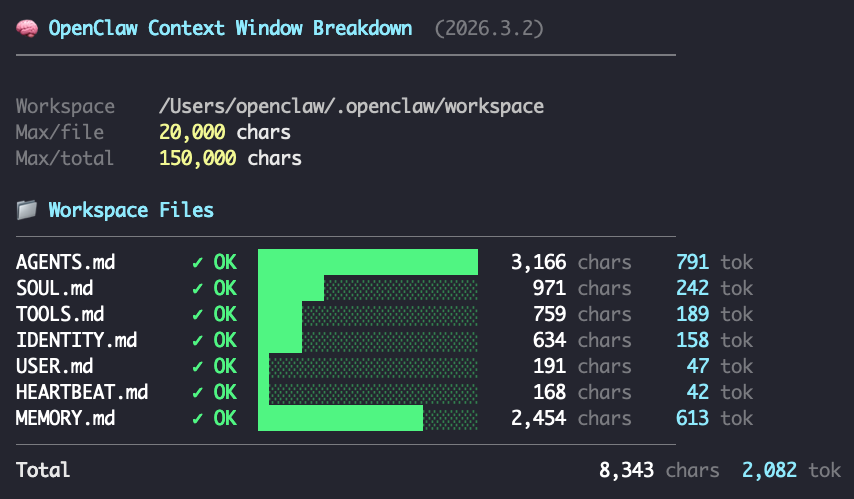Click the 'OK' status of IDENTITY.md
Screen dimensions: 854x499
point(225,340)
